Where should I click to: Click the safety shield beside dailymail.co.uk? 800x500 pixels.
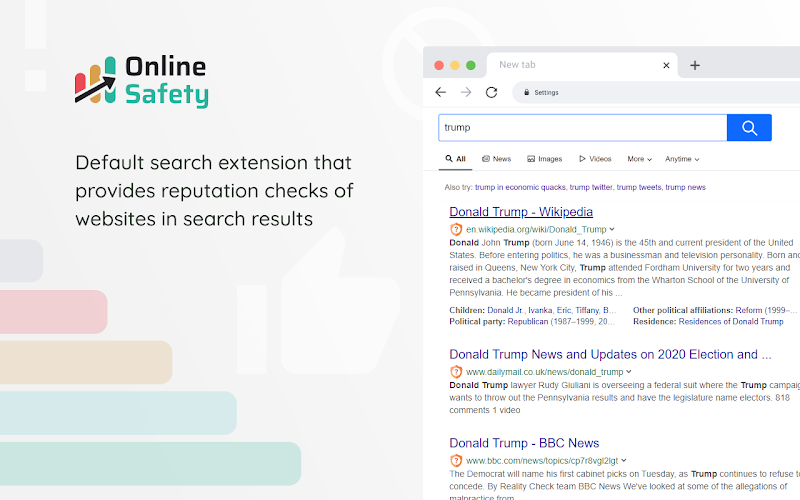(x=456, y=372)
